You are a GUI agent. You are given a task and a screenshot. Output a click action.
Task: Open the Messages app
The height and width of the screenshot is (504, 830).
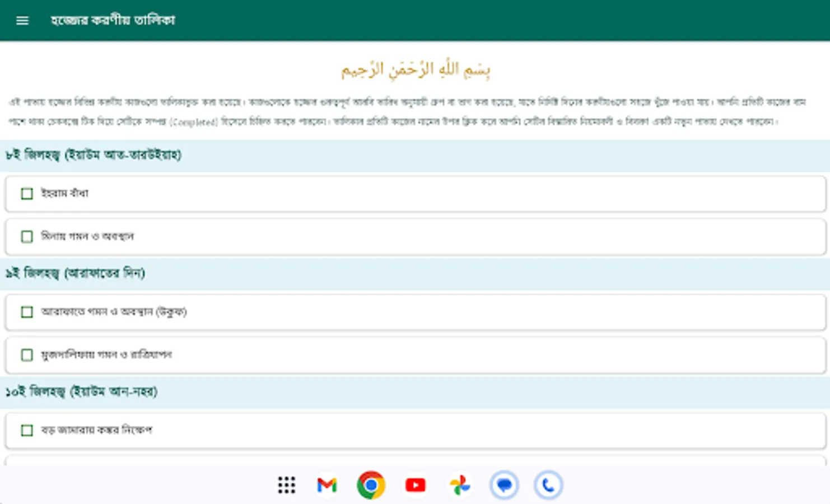(503, 485)
